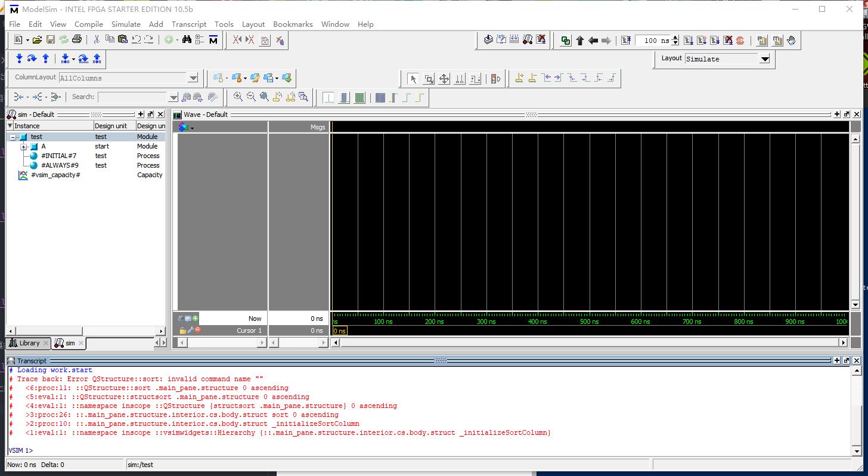Image resolution: width=868 pixels, height=476 pixels.
Task: Click the run length 100 ns field
Action: tap(653, 41)
